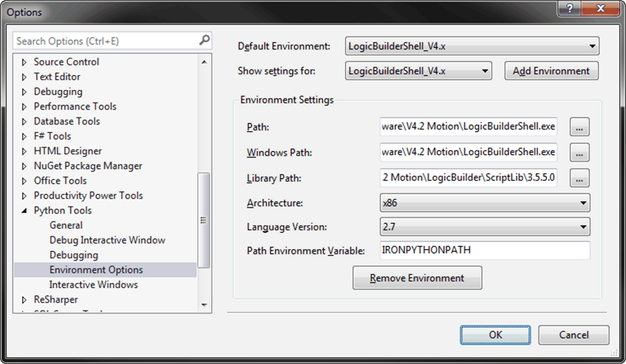This screenshot has width=626, height=364.
Task: Browse for the Library Path folder
Action: tap(579, 178)
